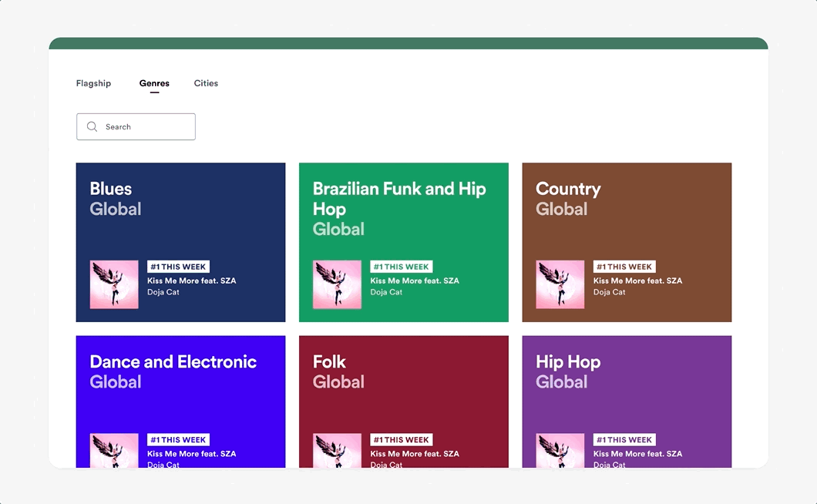Open the Dance and Electronic Global card
This screenshot has width=817, height=504.
coord(181,402)
